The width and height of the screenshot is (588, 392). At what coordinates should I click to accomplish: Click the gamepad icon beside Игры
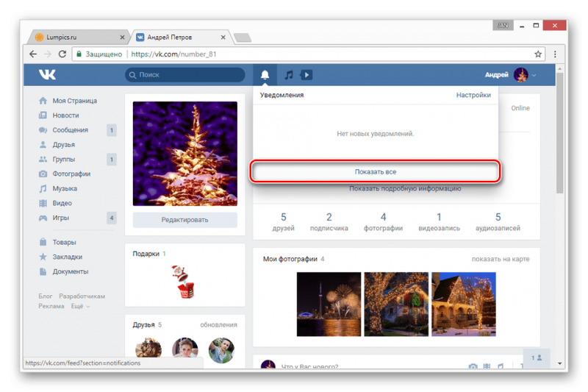(x=43, y=218)
